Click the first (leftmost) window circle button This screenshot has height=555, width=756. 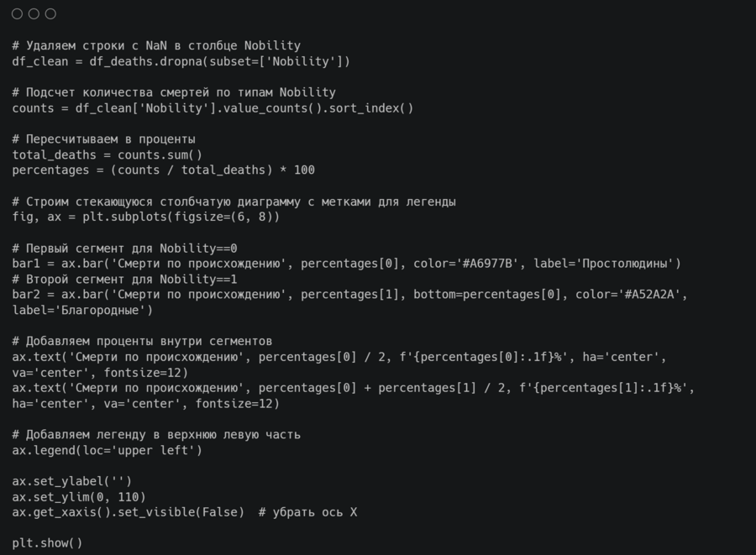point(17,13)
